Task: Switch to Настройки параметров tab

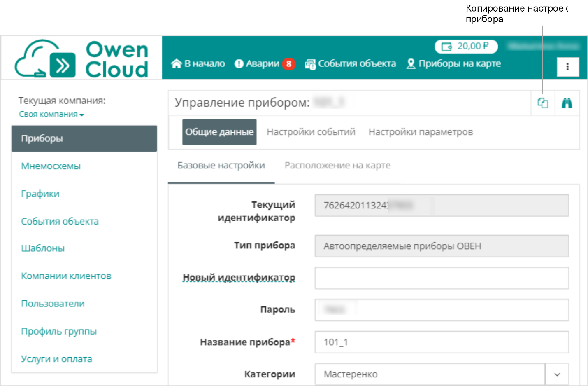Action: [421, 132]
